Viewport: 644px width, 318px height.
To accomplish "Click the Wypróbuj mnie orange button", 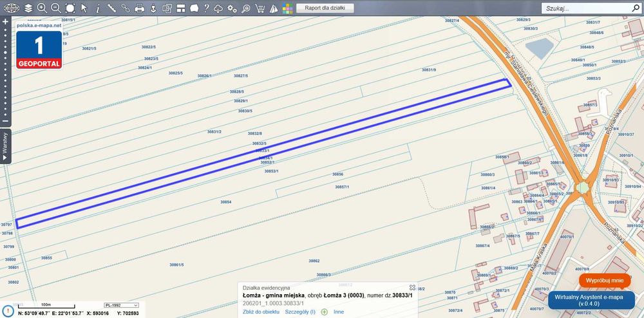I will point(605,281).
